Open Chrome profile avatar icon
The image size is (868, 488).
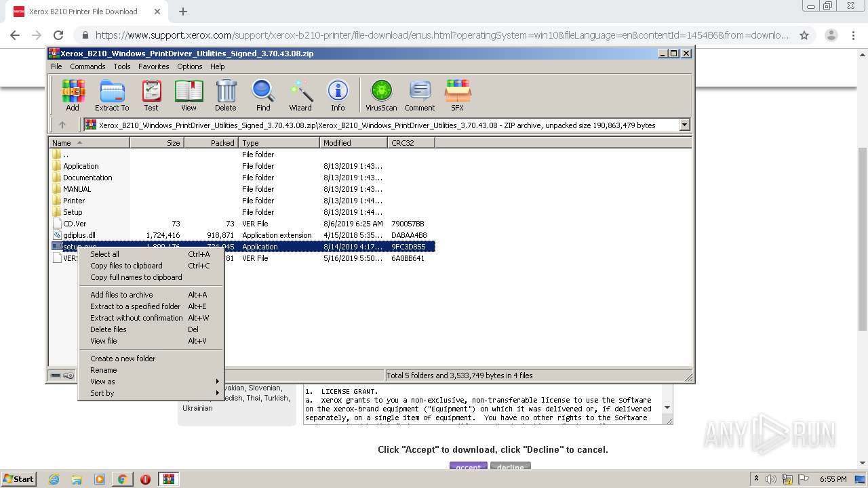point(831,35)
